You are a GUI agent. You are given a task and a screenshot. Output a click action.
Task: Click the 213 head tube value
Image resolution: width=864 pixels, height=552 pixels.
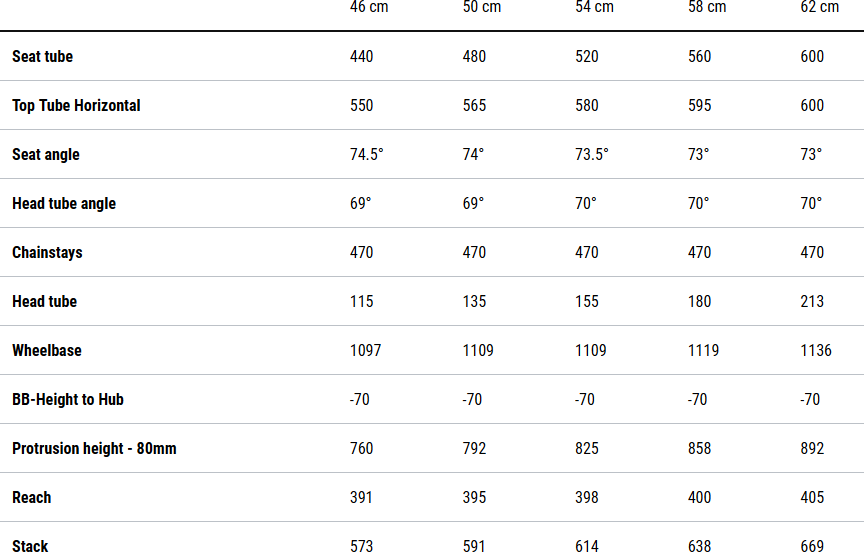tap(812, 301)
